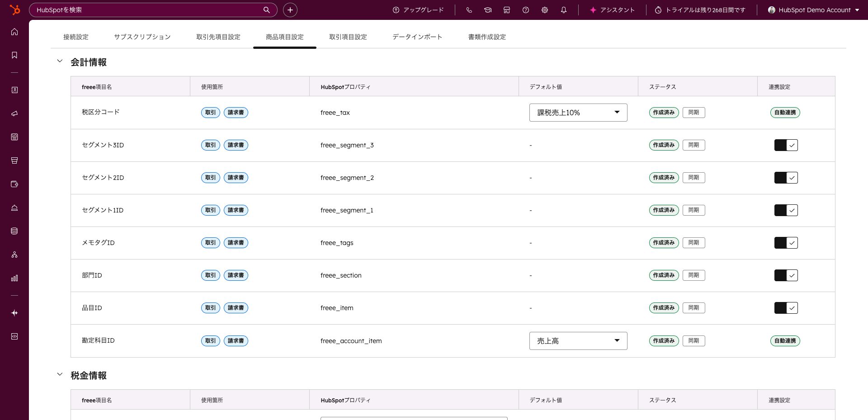The height and width of the screenshot is (420, 868).
Task: Toggle link setting for 品目ID
Action: click(786, 308)
